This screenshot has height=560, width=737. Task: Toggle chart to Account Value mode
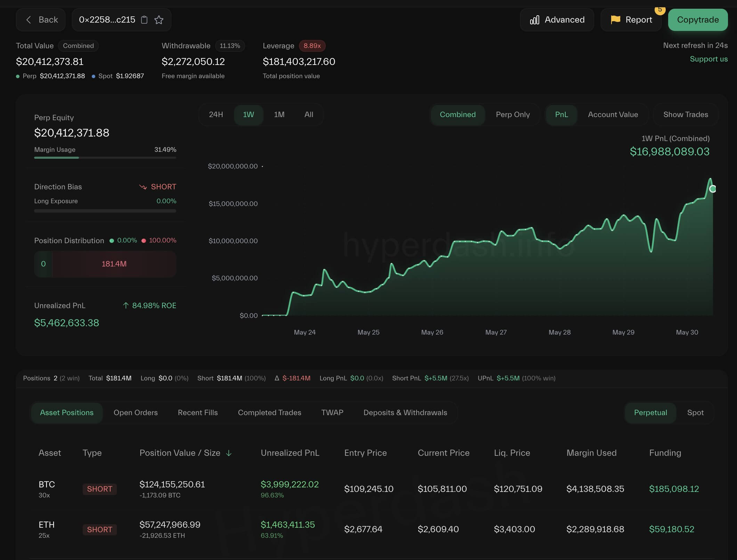pos(613,115)
